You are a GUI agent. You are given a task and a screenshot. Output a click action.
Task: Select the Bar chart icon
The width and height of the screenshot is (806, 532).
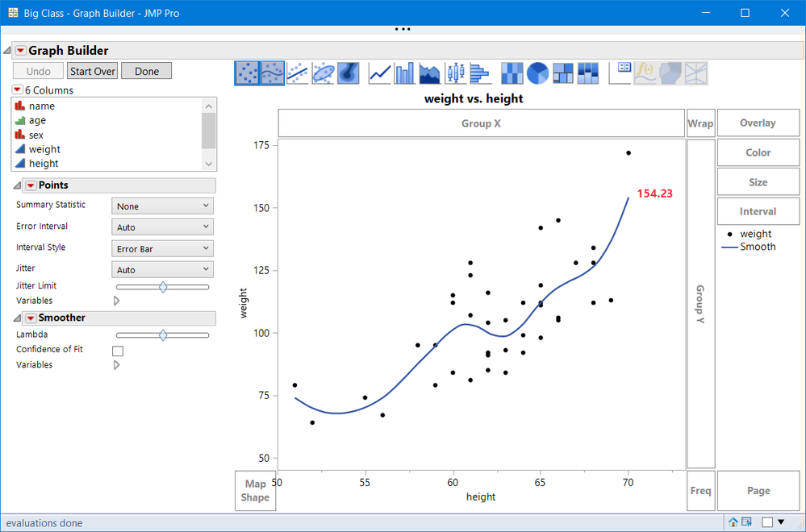(x=404, y=73)
